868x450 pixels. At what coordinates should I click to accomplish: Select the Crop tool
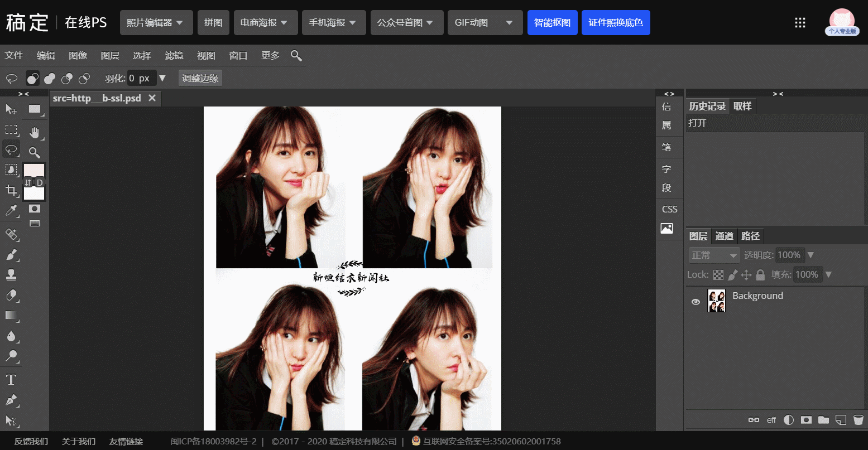click(11, 190)
